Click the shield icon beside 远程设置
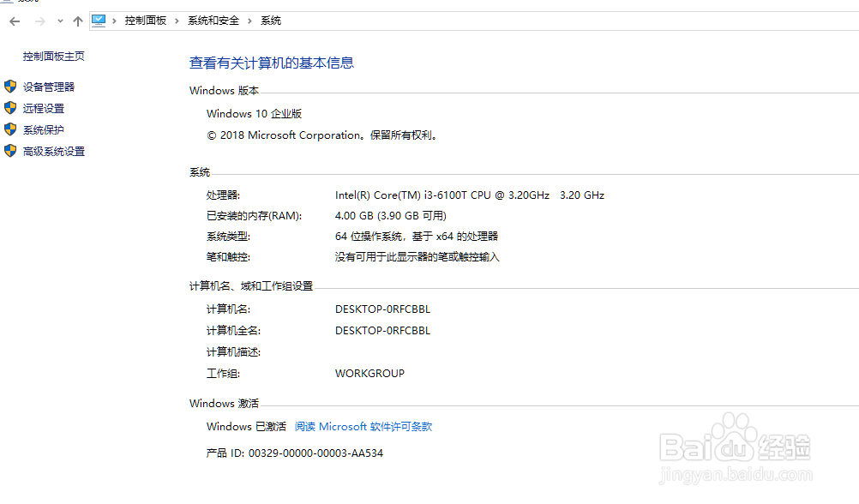The height and width of the screenshot is (504, 859). 10,108
